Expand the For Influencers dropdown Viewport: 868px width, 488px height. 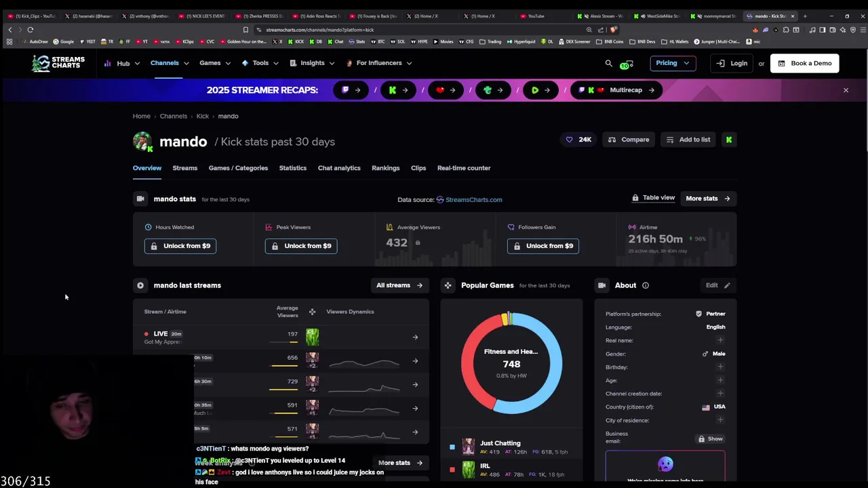(x=379, y=63)
